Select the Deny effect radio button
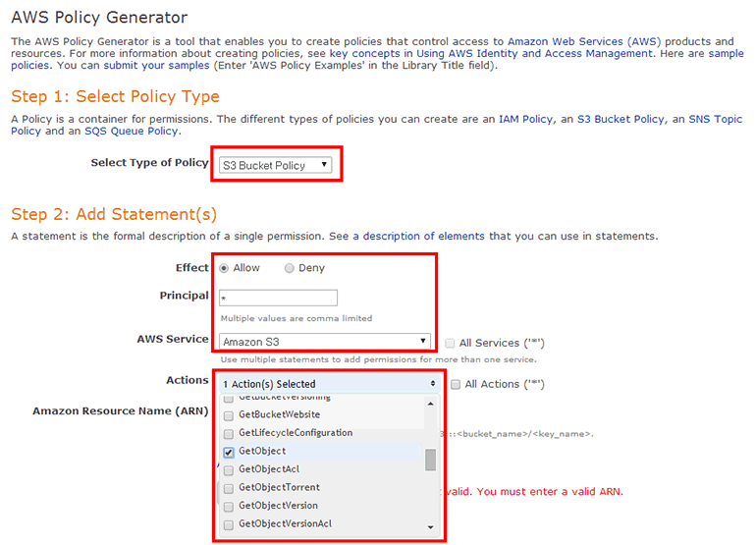The height and width of the screenshot is (545, 756). [289, 268]
